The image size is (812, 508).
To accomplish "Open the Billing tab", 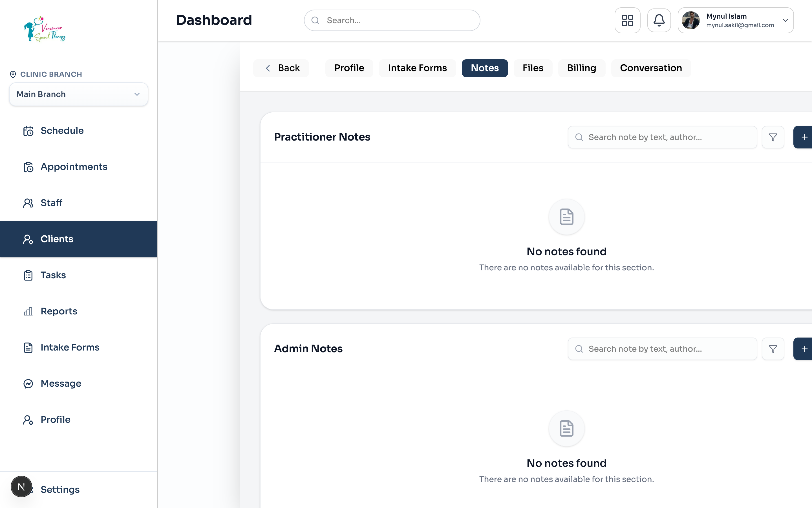I will (581, 68).
